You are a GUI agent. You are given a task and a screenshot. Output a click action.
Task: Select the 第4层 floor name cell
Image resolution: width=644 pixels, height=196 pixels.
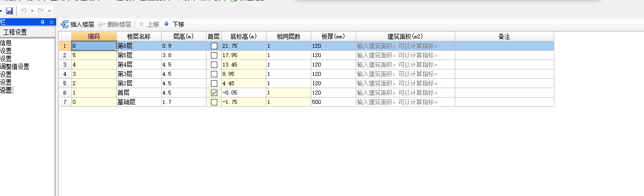(139, 65)
